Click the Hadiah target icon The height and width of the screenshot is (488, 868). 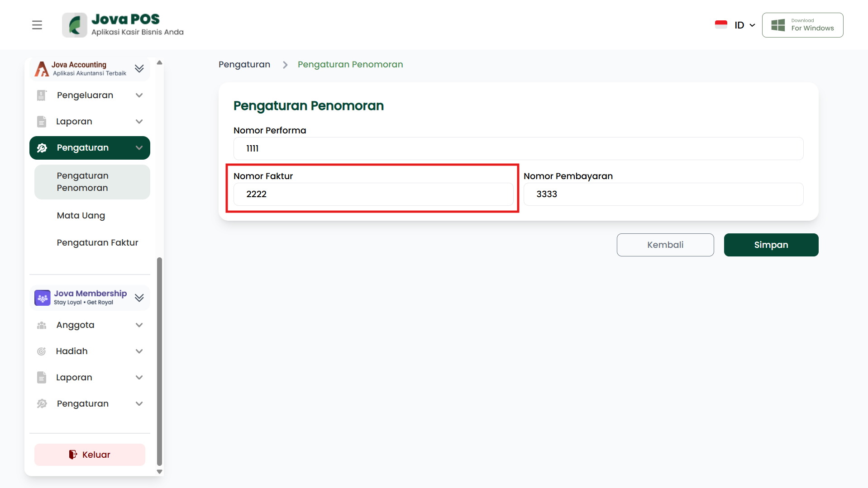pyautogui.click(x=42, y=351)
